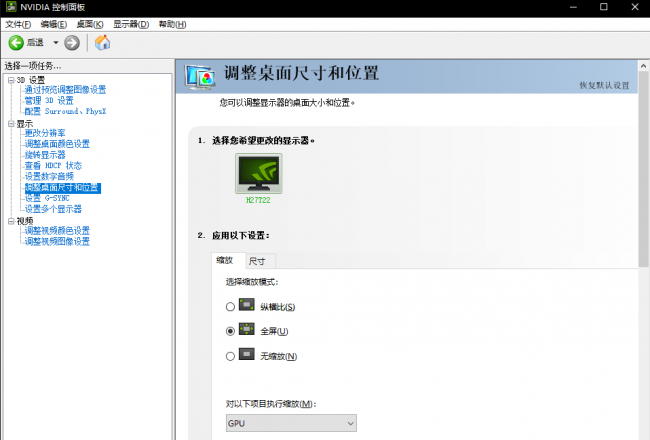Click the green Back arrow icon
Viewport: 650px width, 440px height.
16,43
